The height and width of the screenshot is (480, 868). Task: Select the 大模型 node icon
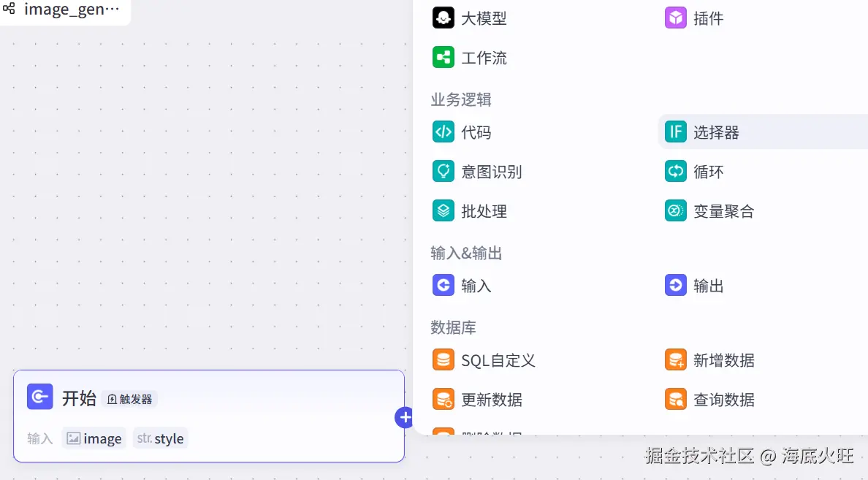click(443, 18)
